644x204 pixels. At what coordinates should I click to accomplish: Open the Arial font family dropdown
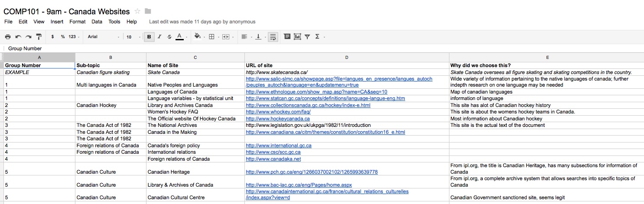click(104, 37)
